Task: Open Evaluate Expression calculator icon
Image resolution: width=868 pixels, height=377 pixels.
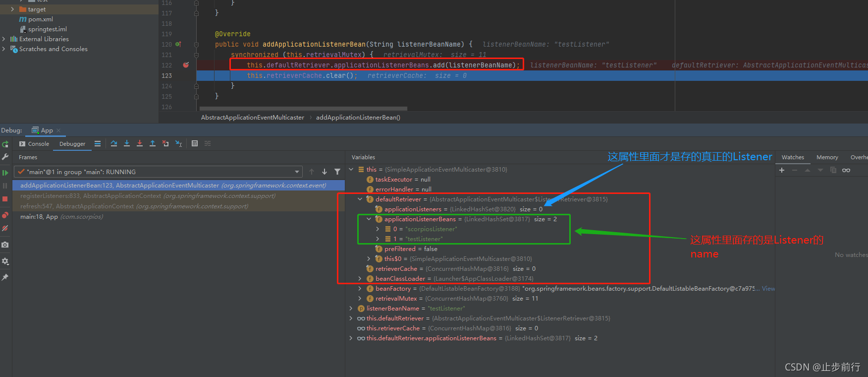Action: click(195, 143)
